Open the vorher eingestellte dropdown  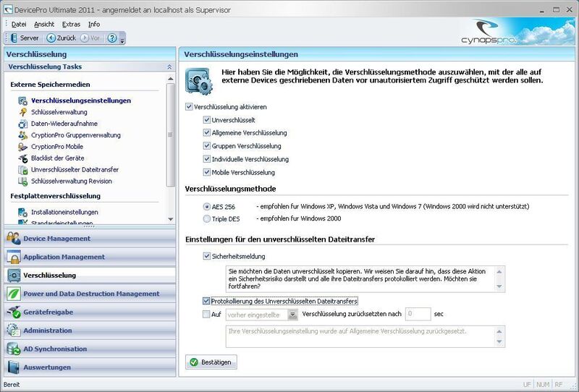coord(292,315)
